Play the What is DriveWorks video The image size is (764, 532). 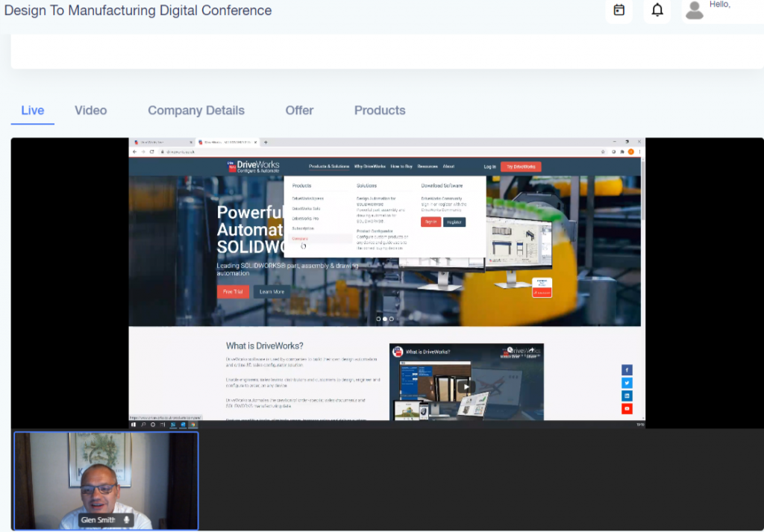(x=466, y=387)
